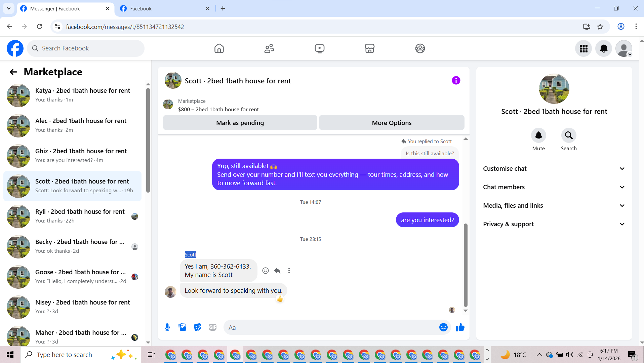The height and width of the screenshot is (363, 644).
Task: Focus the Search Facebook field
Action: 86,48
